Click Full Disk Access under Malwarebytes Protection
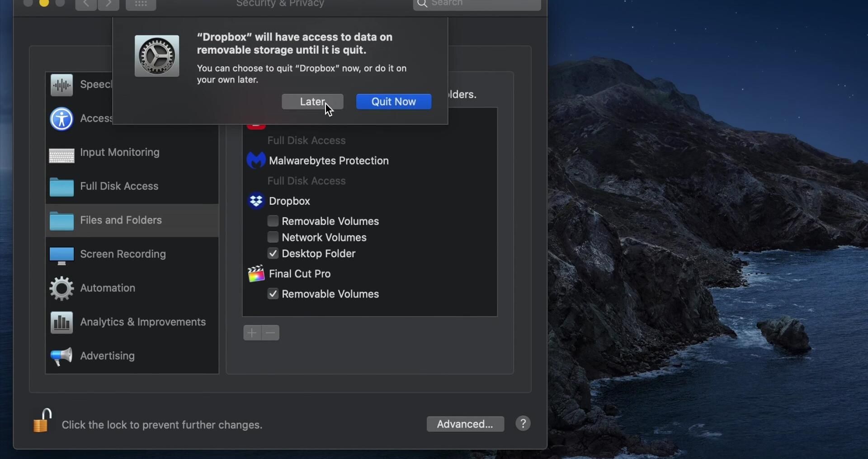The height and width of the screenshot is (459, 868). point(307,181)
